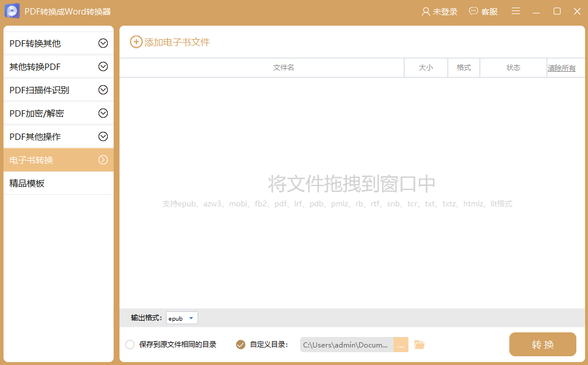This screenshot has width=588, height=365.
Task: Open output folder with the folder icon
Action: tap(420, 345)
